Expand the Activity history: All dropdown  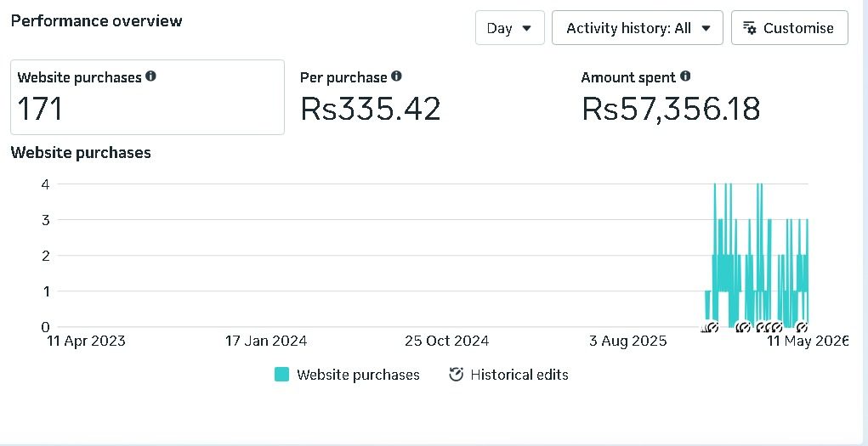tap(638, 28)
